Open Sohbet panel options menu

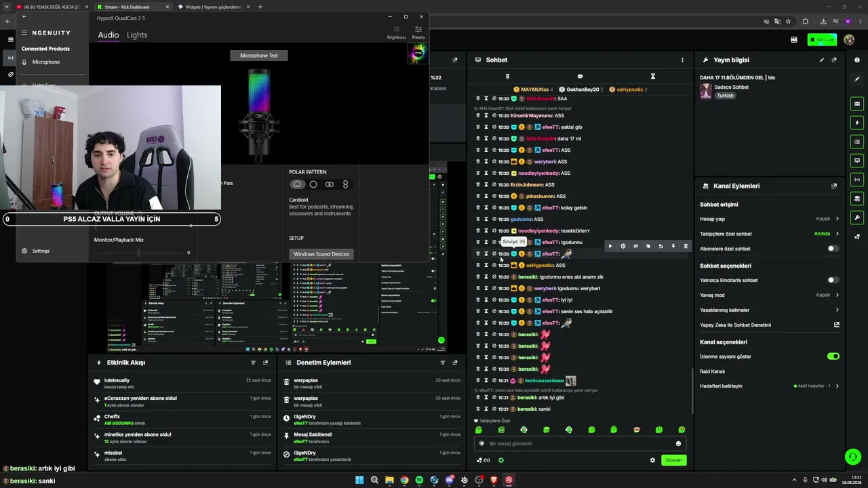(682, 60)
